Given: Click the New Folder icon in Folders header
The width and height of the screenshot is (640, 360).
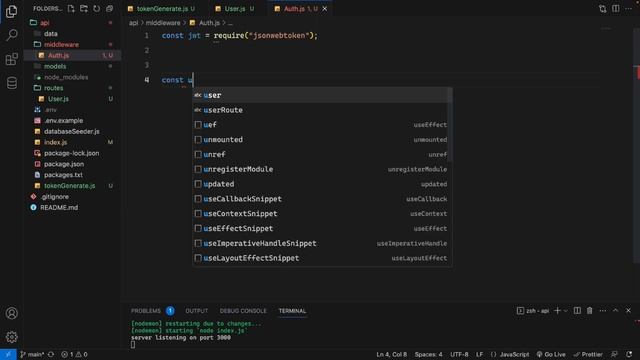Looking at the screenshot, I should click(84, 9).
